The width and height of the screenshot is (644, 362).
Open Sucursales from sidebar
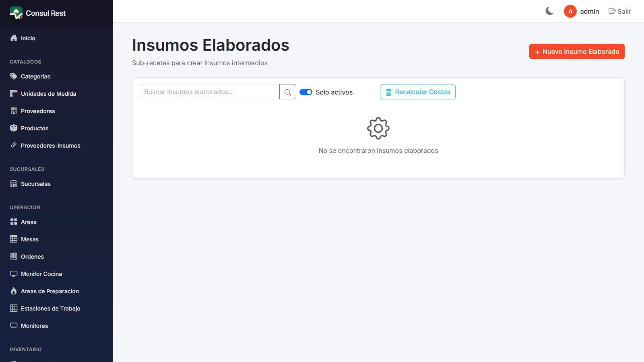56,184
